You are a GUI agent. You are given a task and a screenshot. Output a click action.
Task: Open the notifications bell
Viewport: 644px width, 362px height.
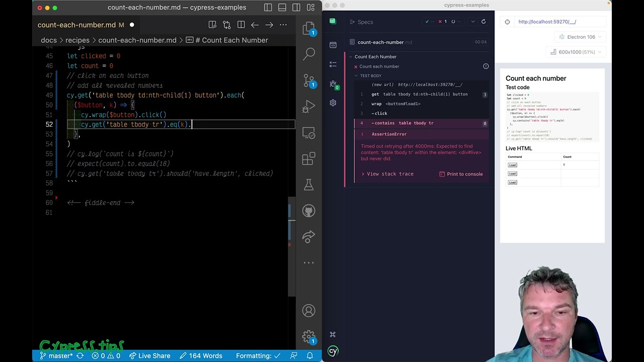310,356
